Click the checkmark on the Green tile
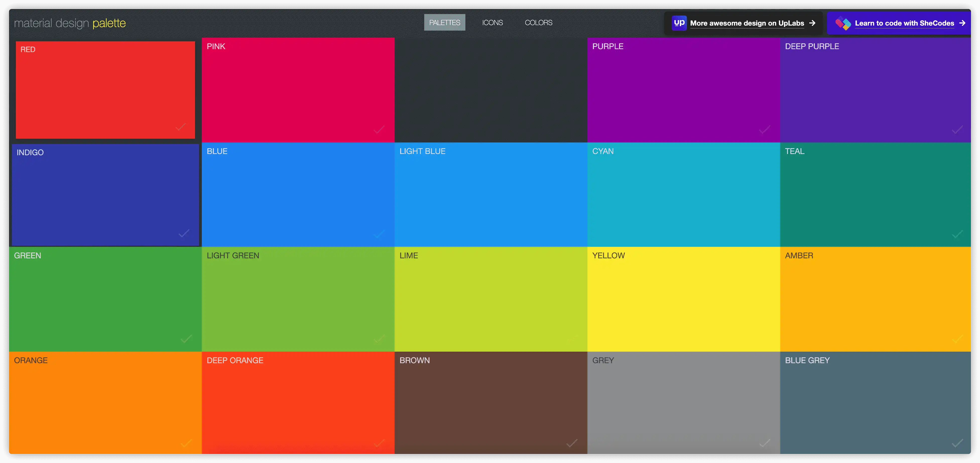This screenshot has width=980, height=463. pos(186,339)
